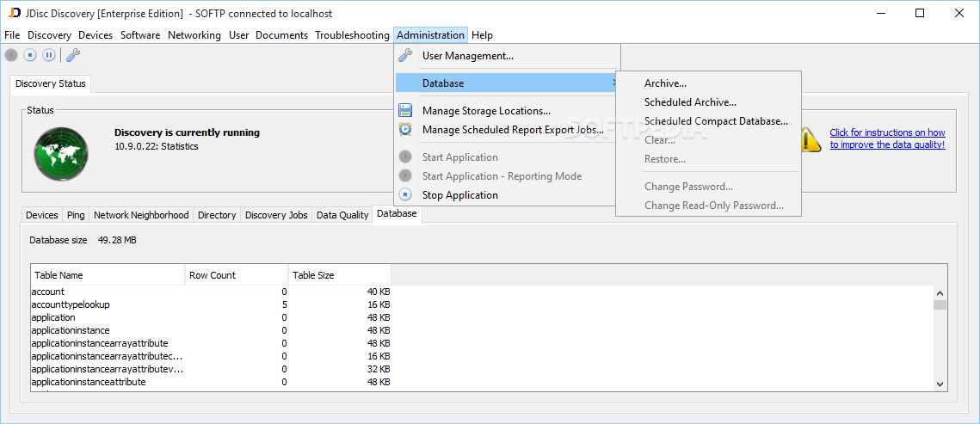The width and height of the screenshot is (980, 424).
Task: Switch to the Network Neighborhood tab
Action: tap(141, 215)
